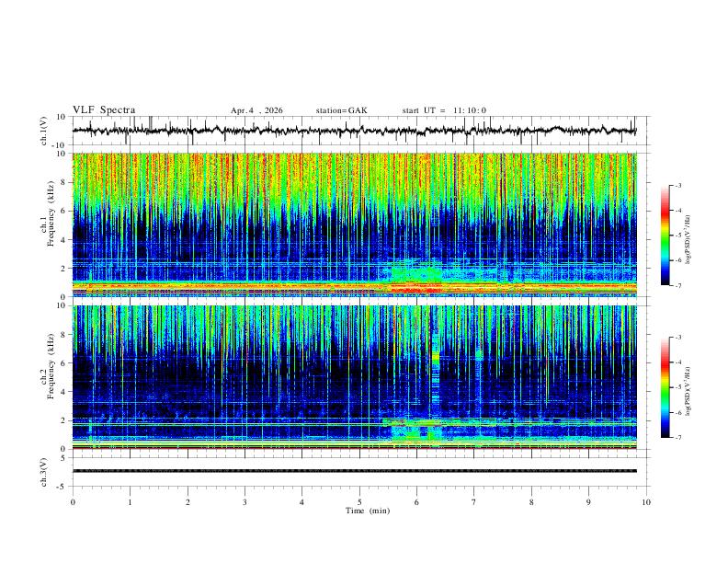
Task: Select the "-7" tick on the lower color bar
Action: pos(677,438)
